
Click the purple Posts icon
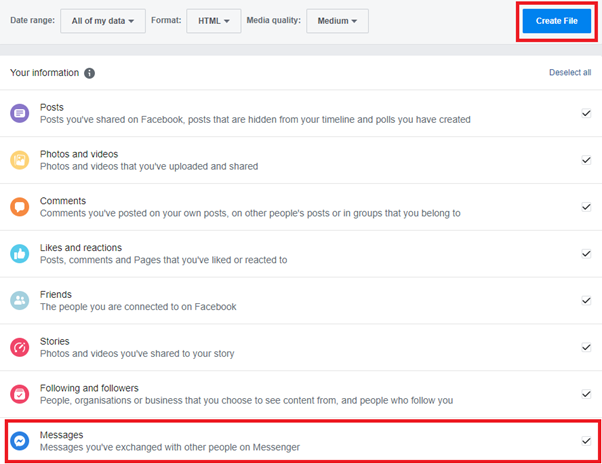click(x=20, y=113)
